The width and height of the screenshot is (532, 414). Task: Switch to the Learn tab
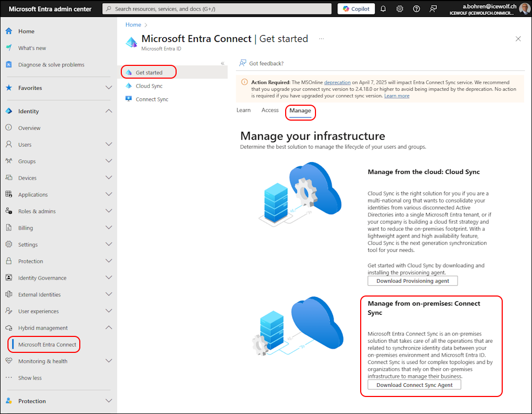tap(244, 110)
